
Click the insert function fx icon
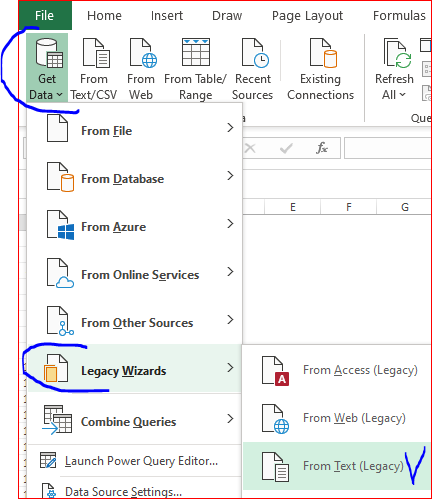[322, 148]
